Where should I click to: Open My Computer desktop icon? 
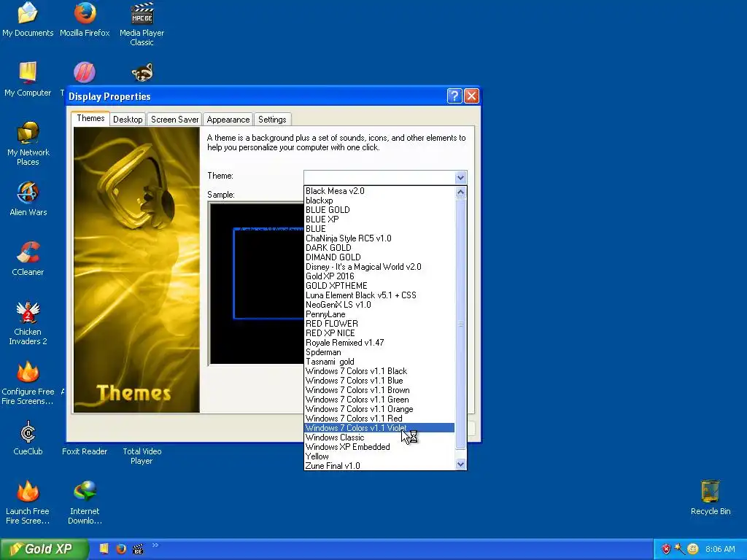tap(28, 79)
